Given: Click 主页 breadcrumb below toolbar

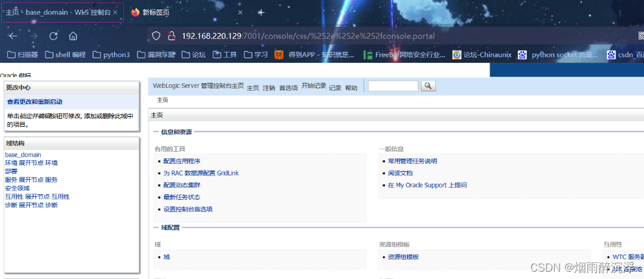Looking at the screenshot, I should 162,100.
